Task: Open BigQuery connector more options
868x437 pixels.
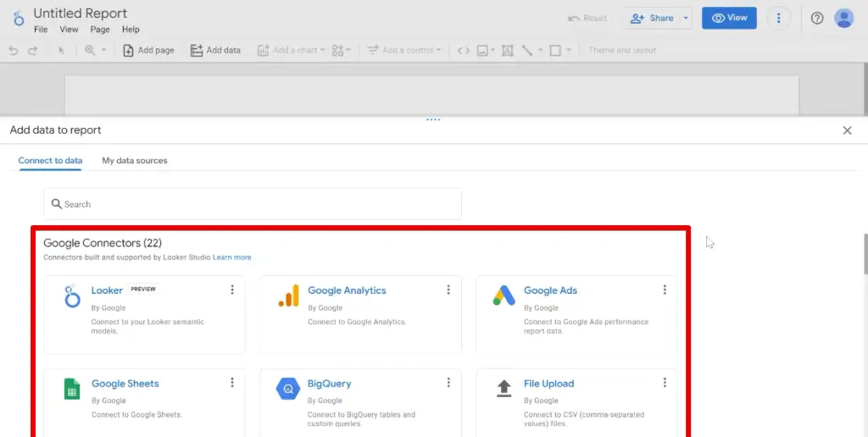Action: pos(448,382)
